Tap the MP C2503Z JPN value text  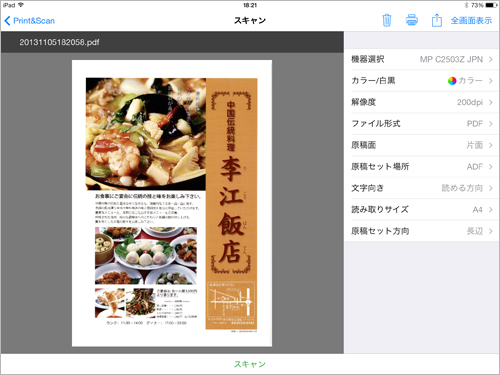451,59
